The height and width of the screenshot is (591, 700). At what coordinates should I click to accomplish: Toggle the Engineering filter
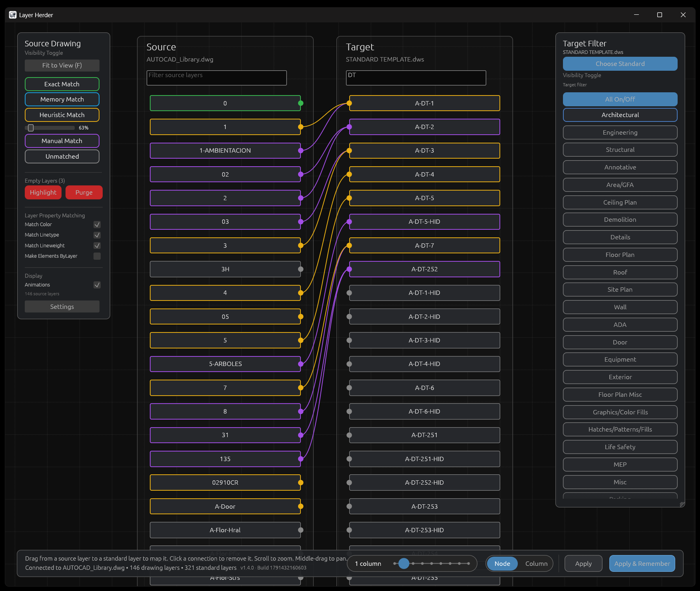tap(620, 132)
